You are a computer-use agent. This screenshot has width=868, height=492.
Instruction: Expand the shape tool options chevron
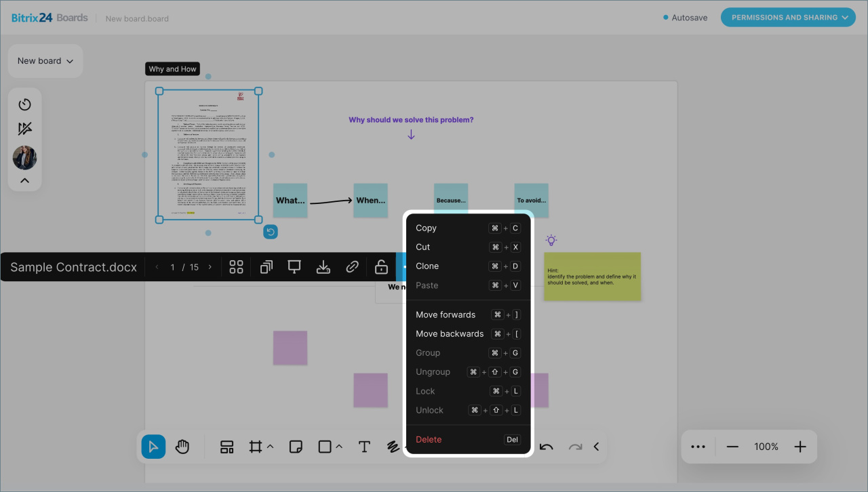339,447
